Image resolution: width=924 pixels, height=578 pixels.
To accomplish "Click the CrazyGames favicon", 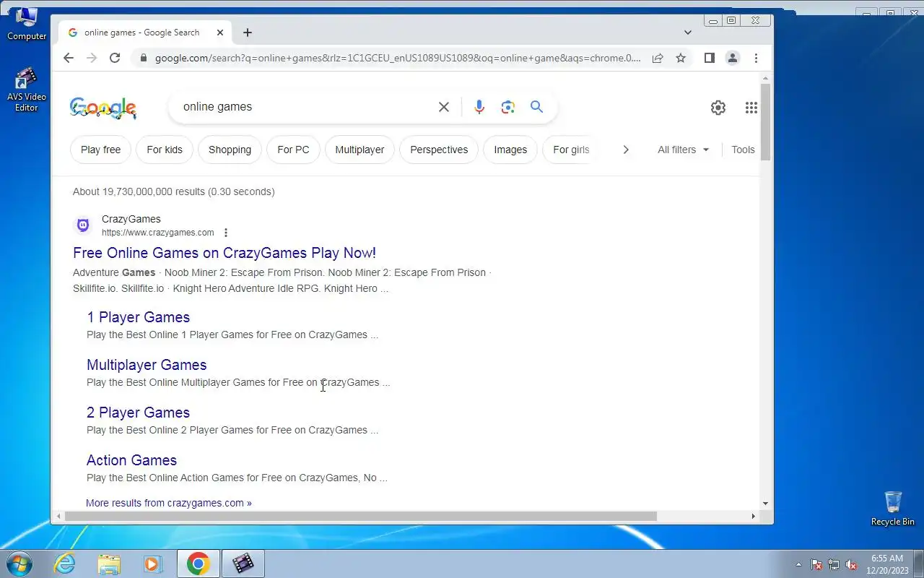I will point(83,225).
